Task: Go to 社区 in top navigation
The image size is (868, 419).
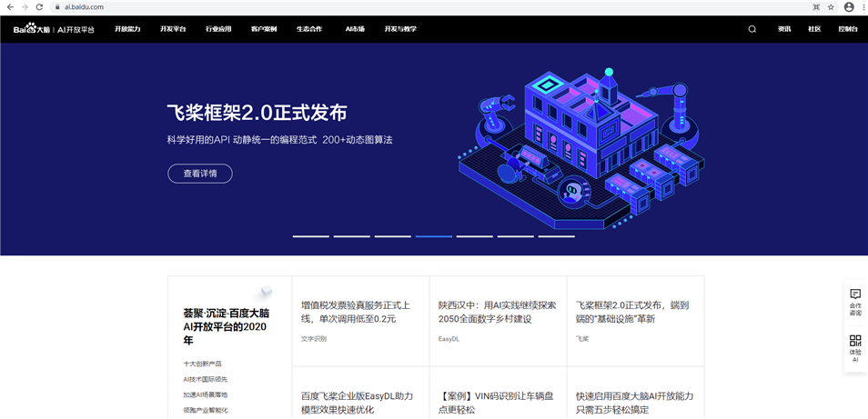Action: 814,29
